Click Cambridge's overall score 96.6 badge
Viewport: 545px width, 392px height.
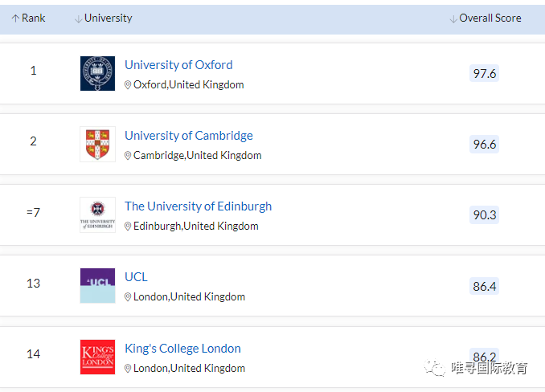tap(485, 144)
